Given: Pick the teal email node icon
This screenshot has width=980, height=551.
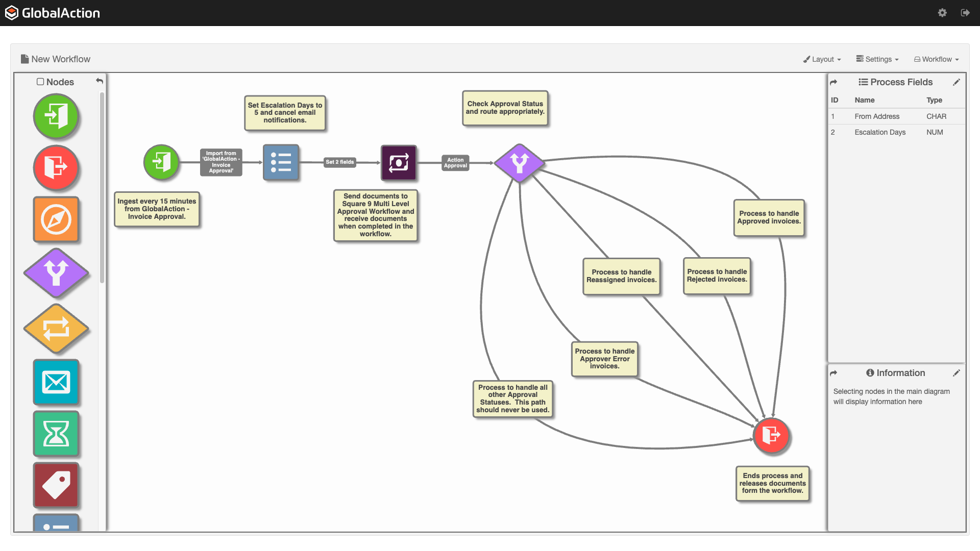Looking at the screenshot, I should coord(56,382).
